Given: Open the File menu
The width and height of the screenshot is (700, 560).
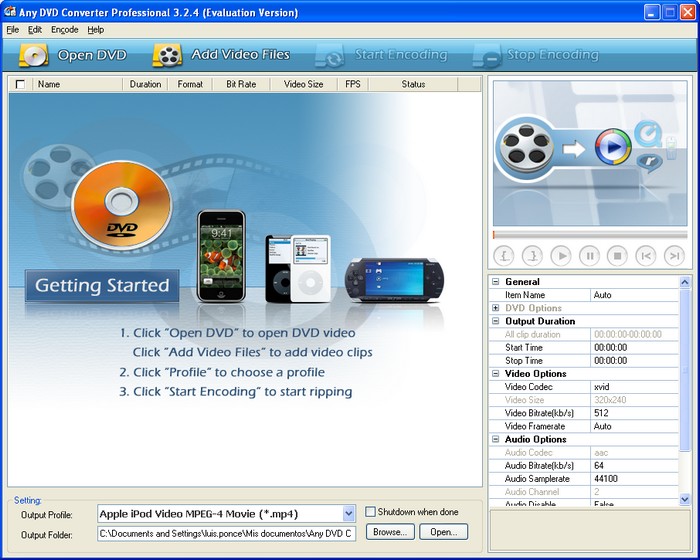Looking at the screenshot, I should point(12,30).
